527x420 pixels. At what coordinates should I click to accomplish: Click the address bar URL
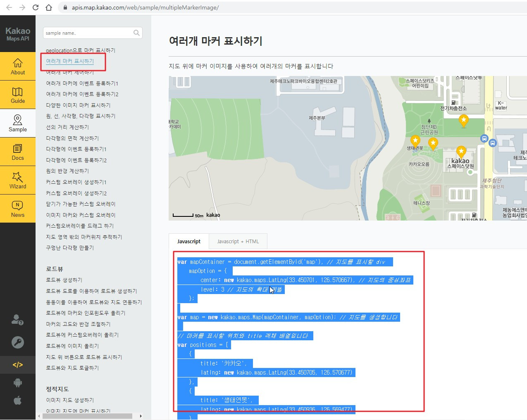145,7
